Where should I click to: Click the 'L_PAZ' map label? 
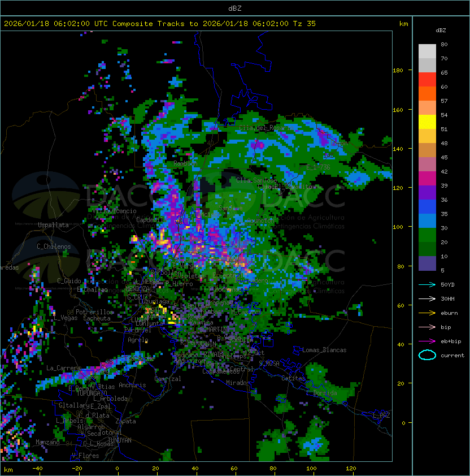click(381, 416)
